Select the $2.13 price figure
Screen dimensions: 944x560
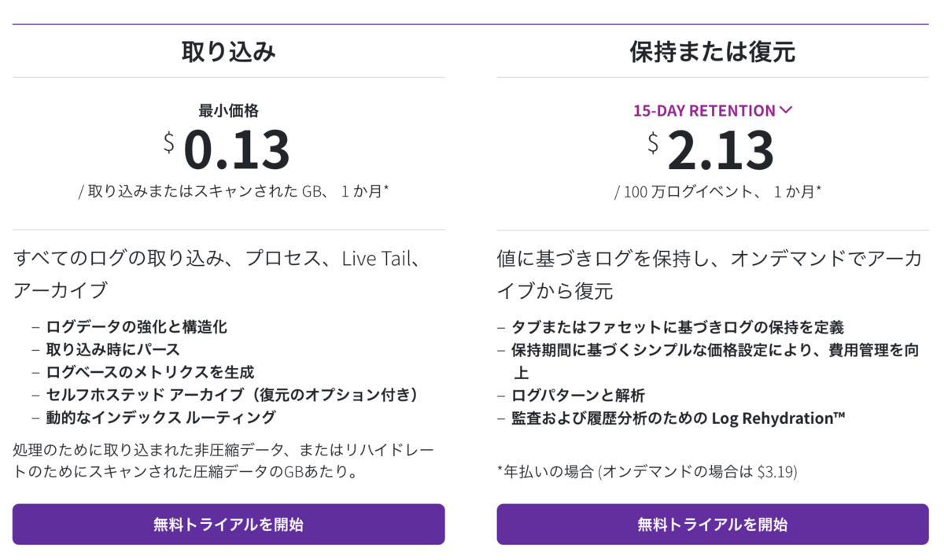coord(711,149)
